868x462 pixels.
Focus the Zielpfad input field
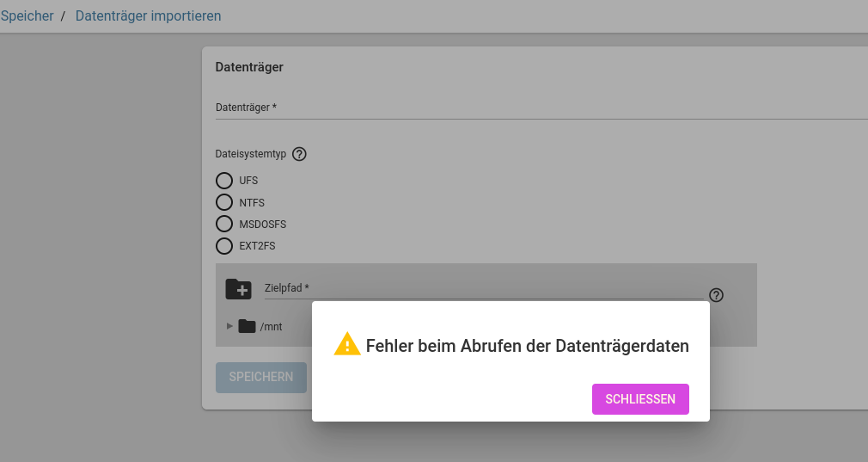click(x=484, y=288)
